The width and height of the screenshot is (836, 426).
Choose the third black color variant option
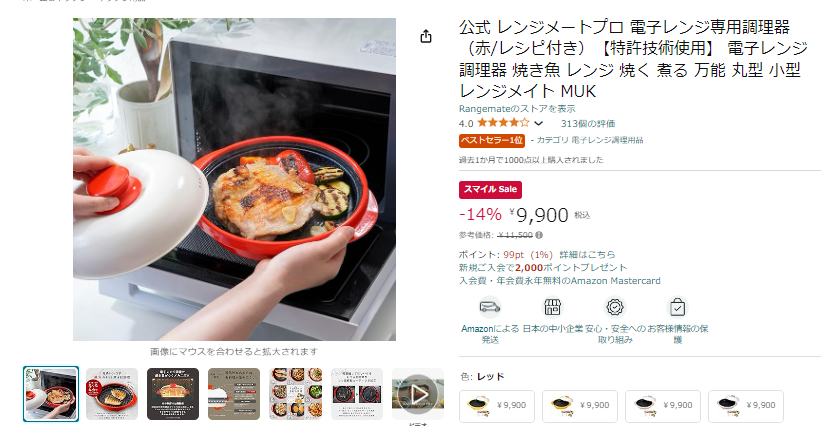(663, 406)
